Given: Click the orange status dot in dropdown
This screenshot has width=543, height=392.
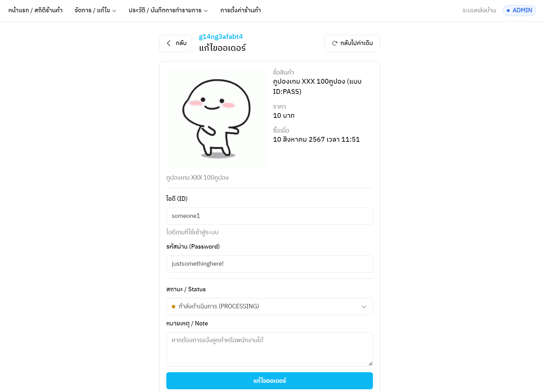Looking at the screenshot, I should coord(173,307).
